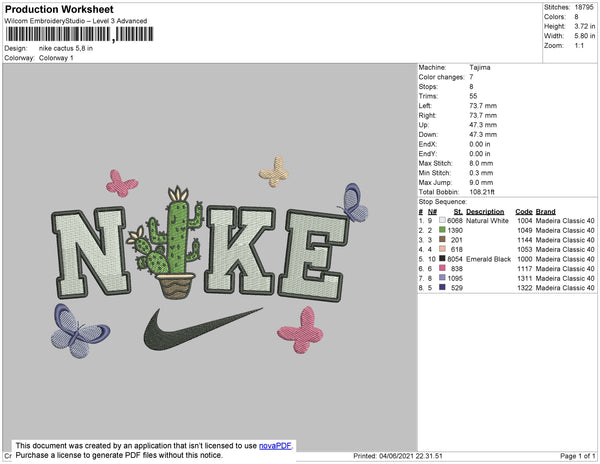Select the EndX value 0.00 in
The width and height of the screenshot is (600, 464).
tap(480, 144)
